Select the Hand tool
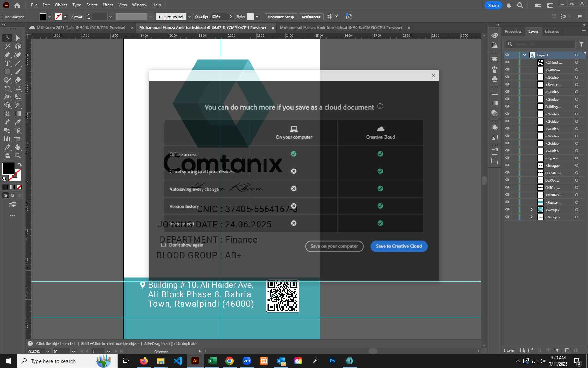This screenshot has width=588, height=368. 18,147
